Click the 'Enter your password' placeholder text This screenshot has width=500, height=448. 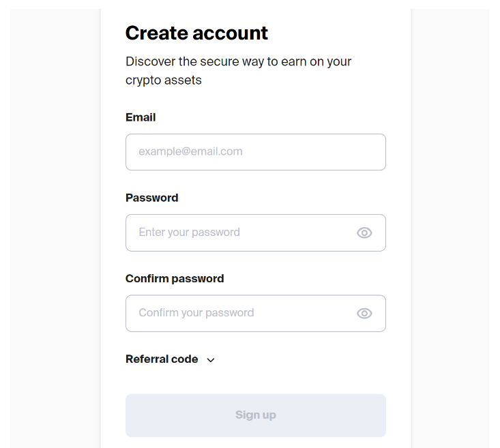[189, 233]
